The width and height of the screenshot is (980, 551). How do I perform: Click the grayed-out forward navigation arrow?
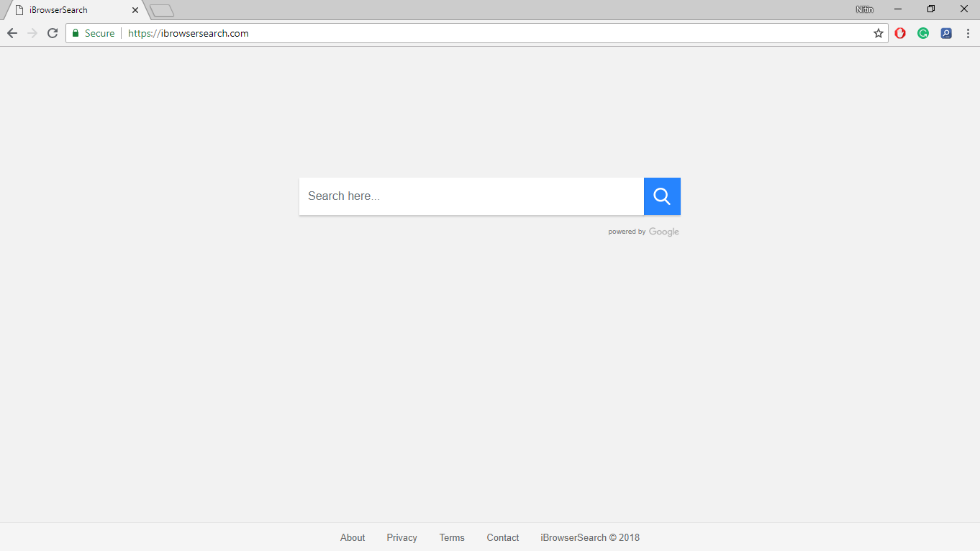coord(32,33)
